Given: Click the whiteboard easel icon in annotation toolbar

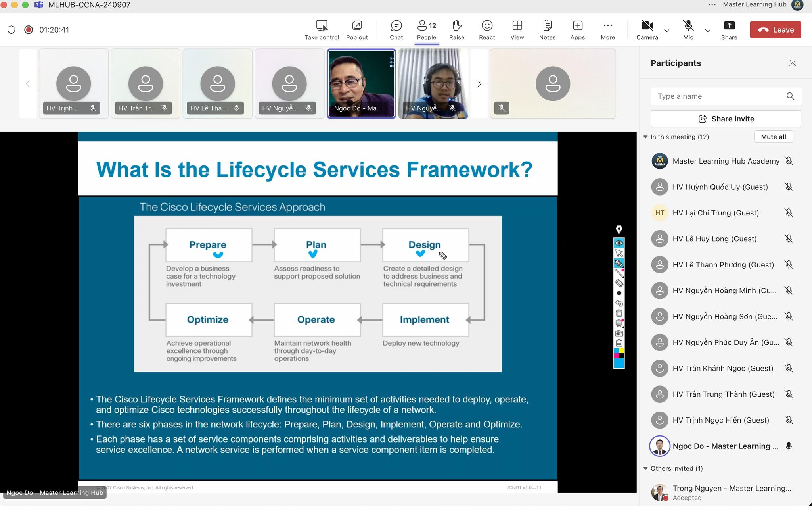Looking at the screenshot, I should click(x=619, y=323).
